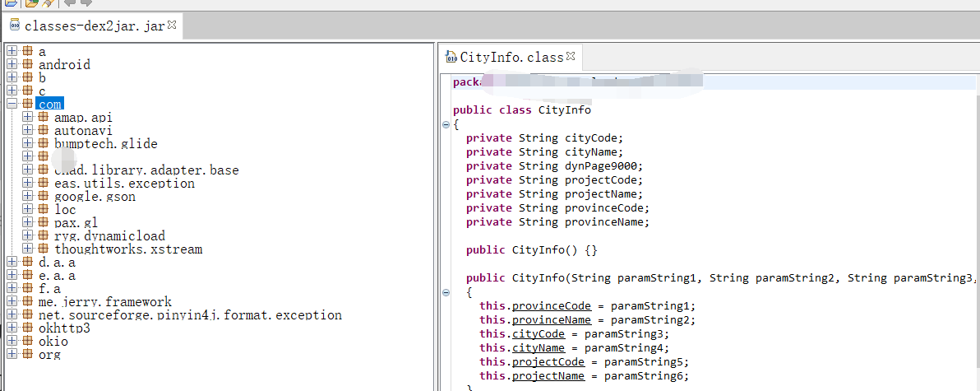Click the 'private String dynPage9000;' declaration
This screenshot has height=391, width=980.
[554, 165]
